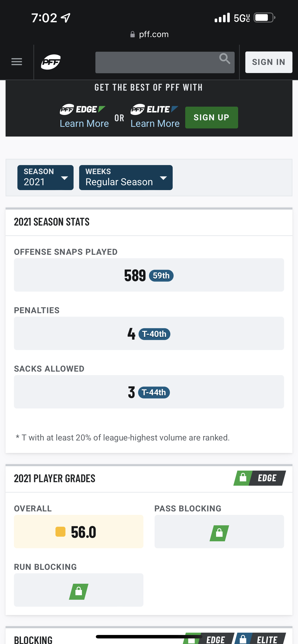The height and width of the screenshot is (644, 298).
Task: Open the Season 2021 dropdown
Action: point(45,178)
